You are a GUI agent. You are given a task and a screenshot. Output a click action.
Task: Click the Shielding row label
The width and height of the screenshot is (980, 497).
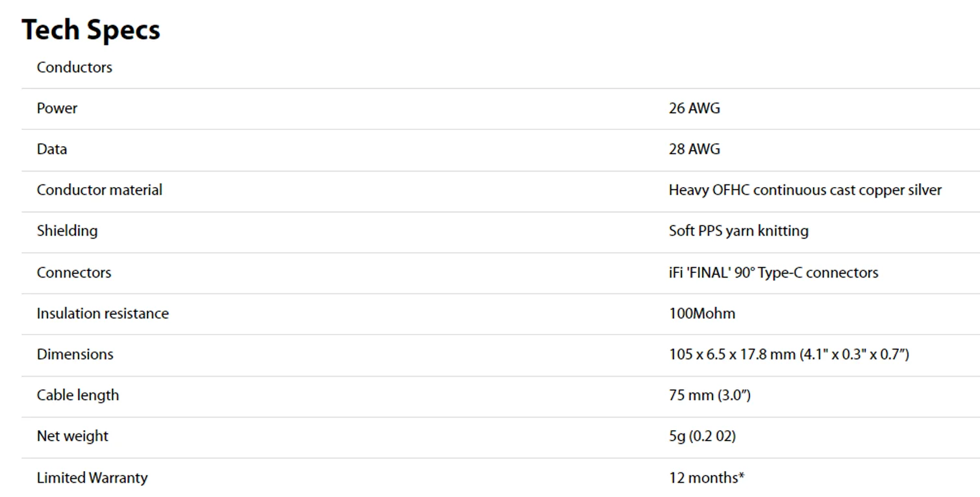tap(67, 231)
